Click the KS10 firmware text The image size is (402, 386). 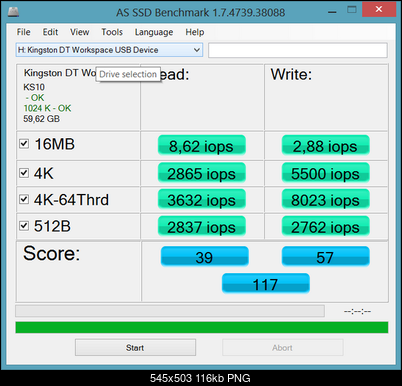[34, 87]
